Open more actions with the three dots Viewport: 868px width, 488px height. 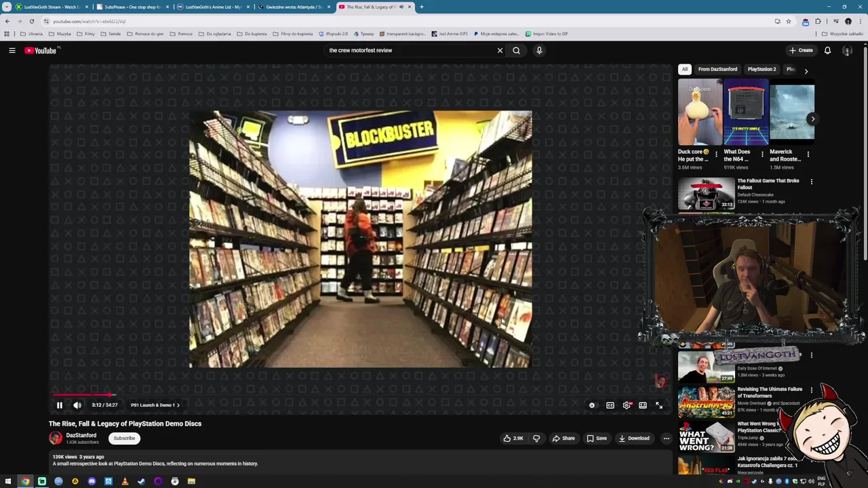tap(666, 439)
